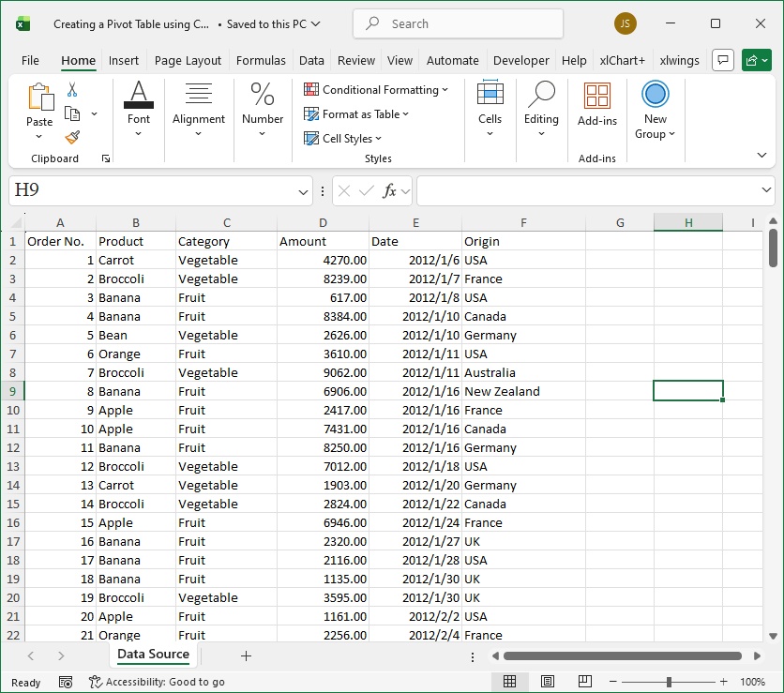
Task: Expand the formula bar
Action: click(x=766, y=190)
